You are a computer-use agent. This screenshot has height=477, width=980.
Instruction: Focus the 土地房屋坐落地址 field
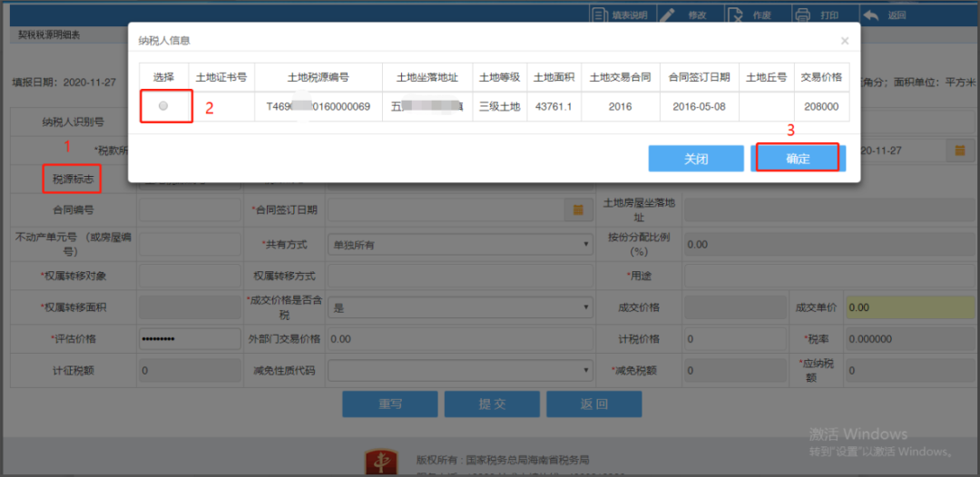829,210
